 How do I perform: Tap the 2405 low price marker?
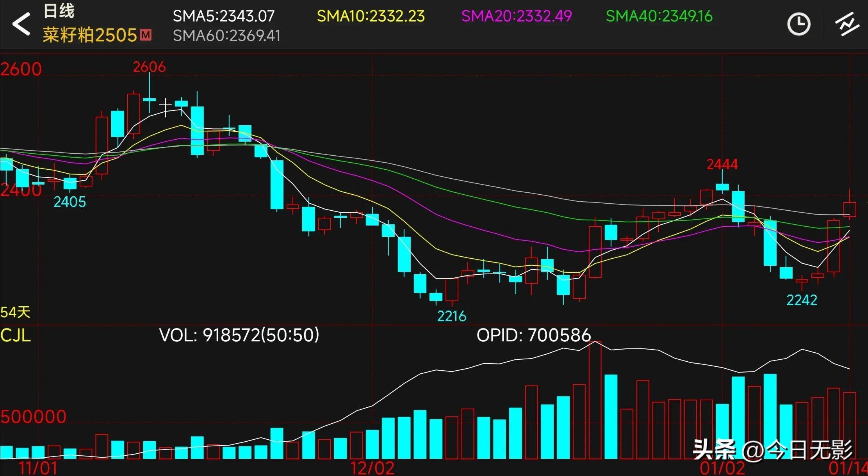pos(70,202)
